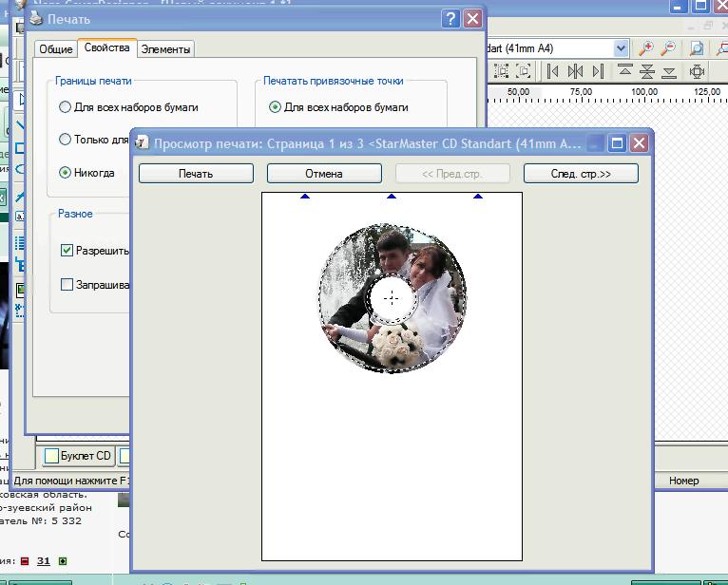Screen dimensions: 728x585
Task: Open the paper template dropdown (41mm A4)
Action: pyautogui.click(x=621, y=48)
